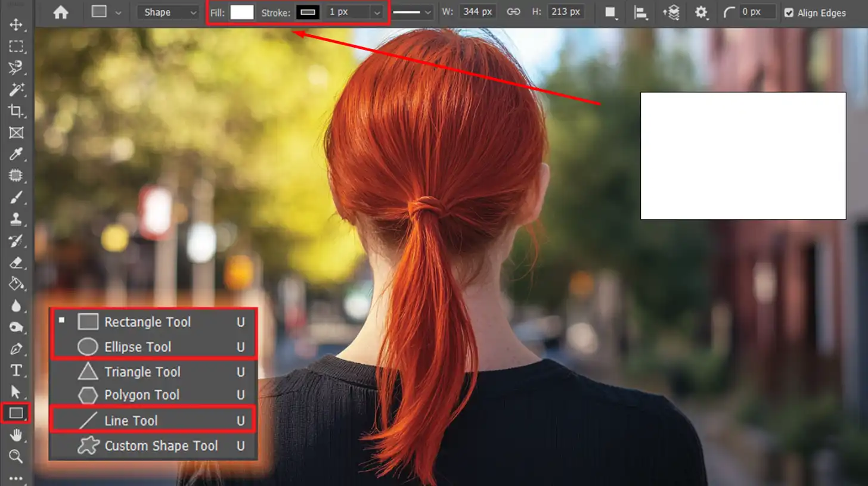Open Path arrangement layers icon
The height and width of the screenshot is (486, 868).
[x=671, y=12]
